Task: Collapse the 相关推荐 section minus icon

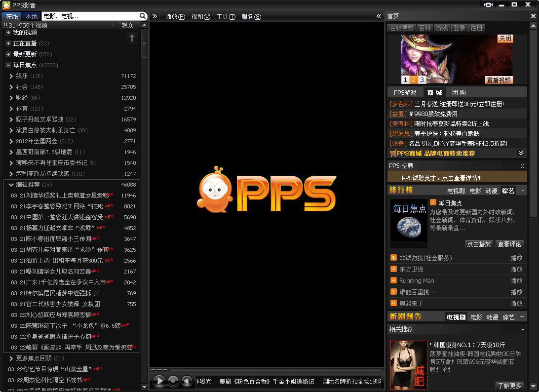Action: point(523,329)
